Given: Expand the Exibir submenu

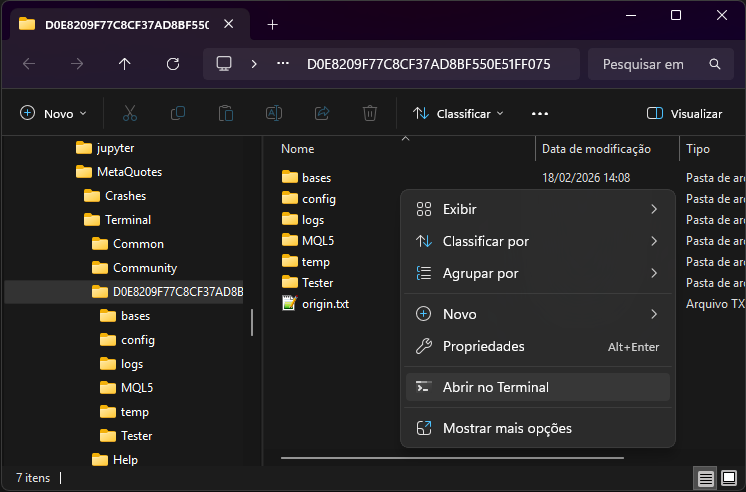Looking at the screenshot, I should pyautogui.click(x=538, y=209).
